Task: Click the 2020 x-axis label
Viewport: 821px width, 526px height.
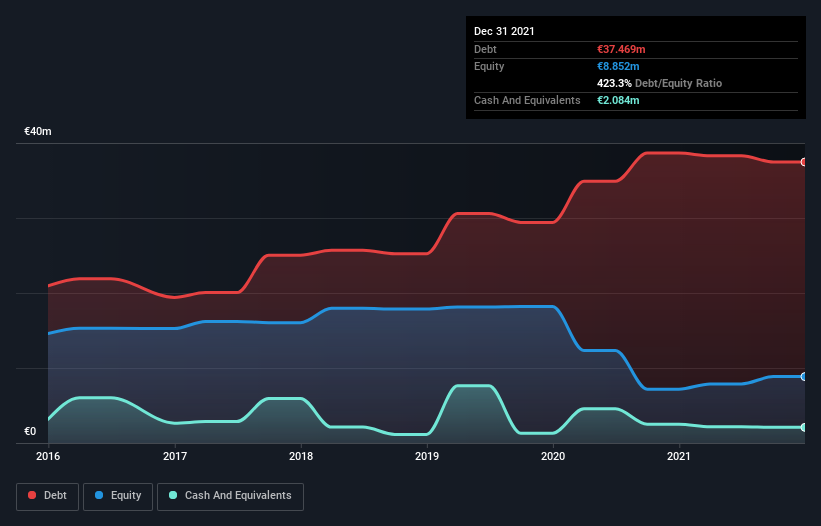Action: [553, 456]
